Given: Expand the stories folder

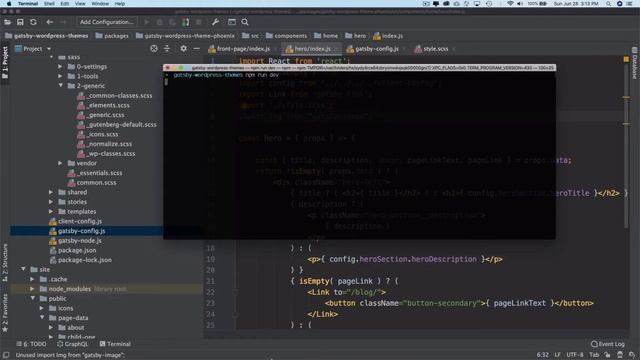Looking at the screenshot, I should tap(51, 202).
